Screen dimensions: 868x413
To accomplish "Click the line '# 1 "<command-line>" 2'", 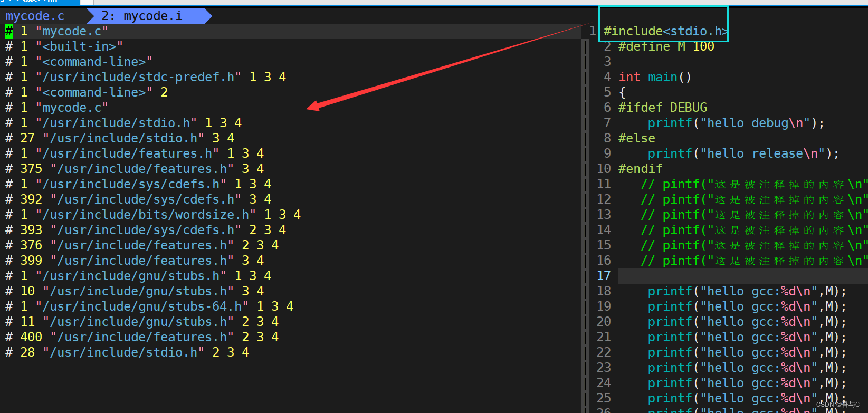I will 87,92.
